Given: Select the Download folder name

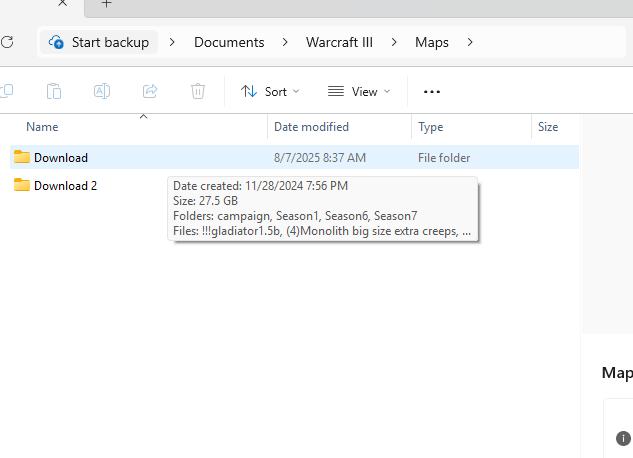Looking at the screenshot, I should point(61,157).
